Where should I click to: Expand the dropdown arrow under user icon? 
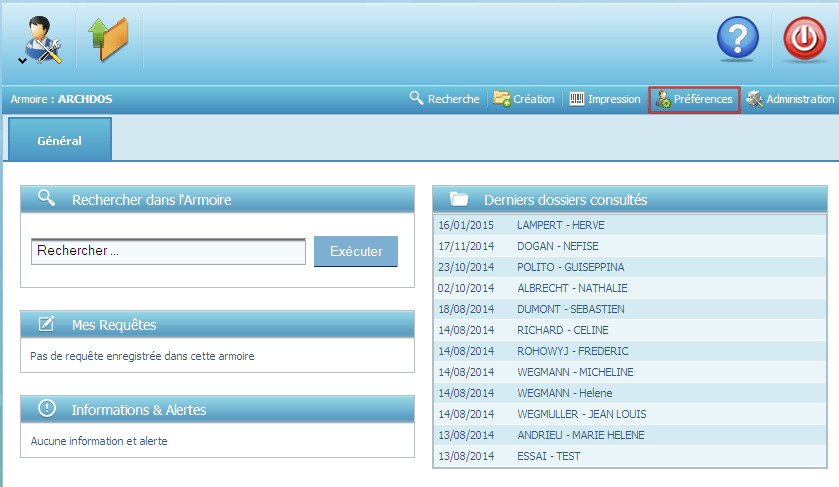(22, 61)
